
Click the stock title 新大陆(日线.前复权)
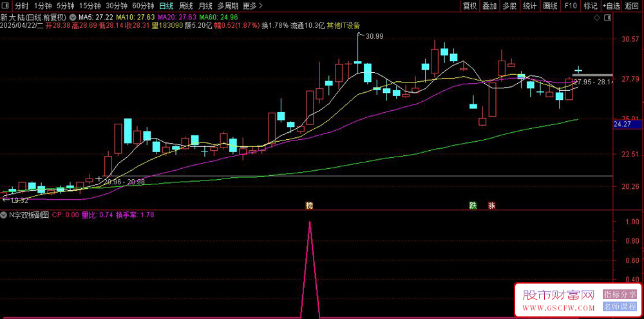point(34,17)
